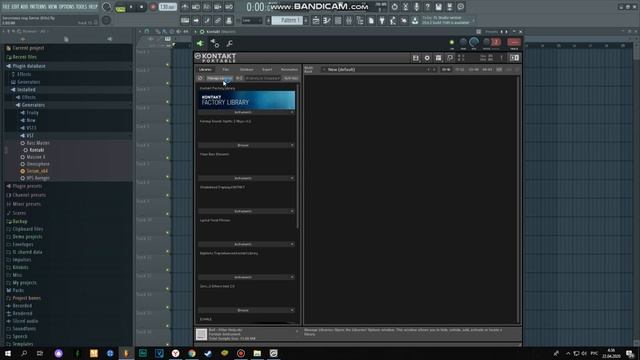Image resolution: width=640 pixels, height=360 pixels.
Task: Click the question mark help icon
Action: [427, 7]
